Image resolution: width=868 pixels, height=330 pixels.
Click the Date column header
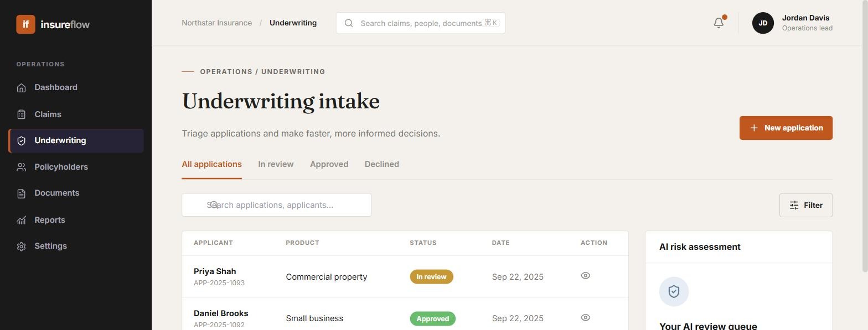500,243
